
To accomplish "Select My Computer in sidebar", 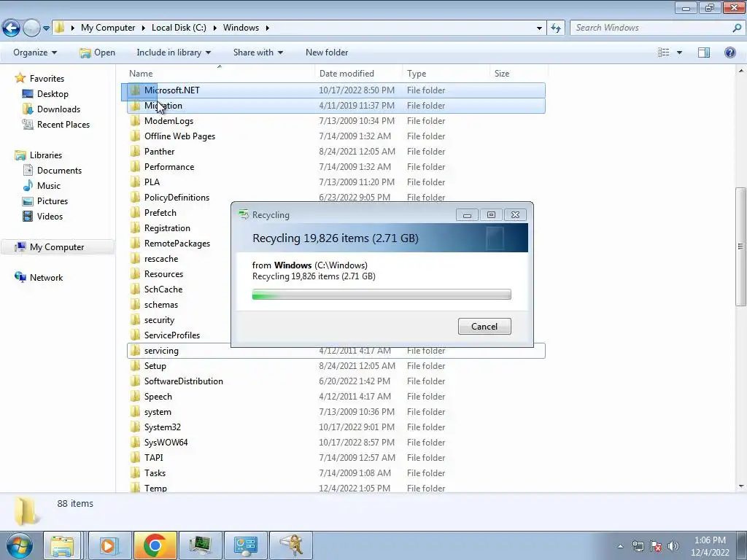I will (x=57, y=247).
